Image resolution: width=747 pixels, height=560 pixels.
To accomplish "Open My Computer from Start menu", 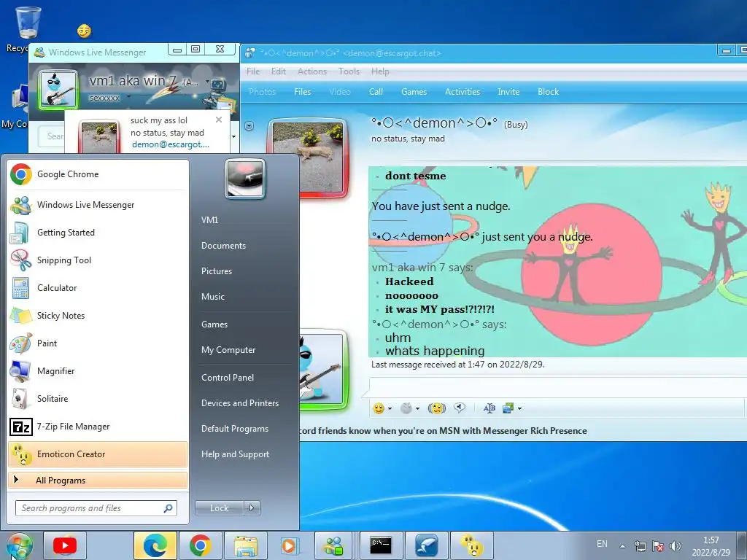I will [x=228, y=350].
